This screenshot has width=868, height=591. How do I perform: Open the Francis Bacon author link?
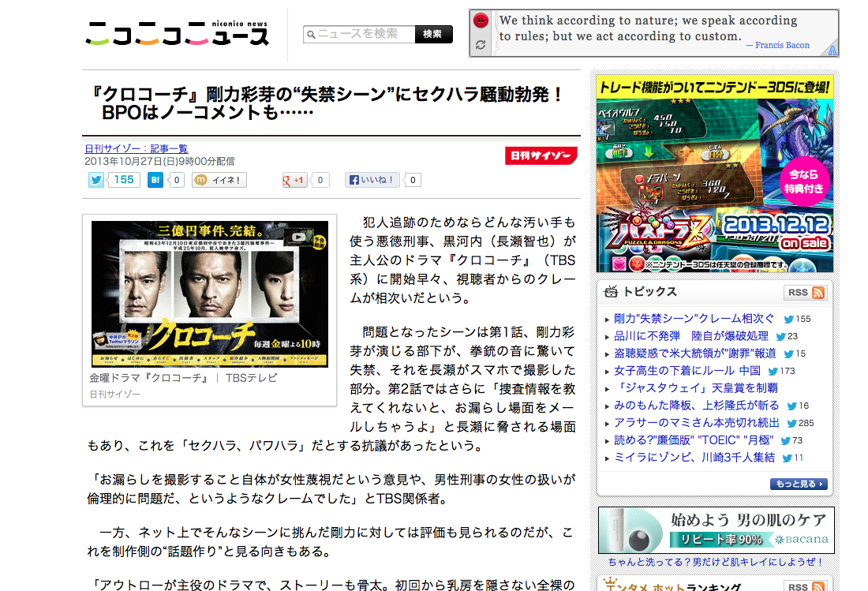click(x=782, y=46)
